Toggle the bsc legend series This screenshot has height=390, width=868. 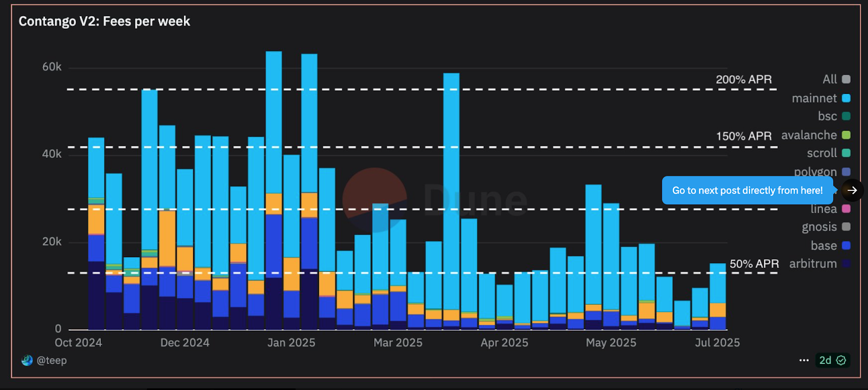834,116
